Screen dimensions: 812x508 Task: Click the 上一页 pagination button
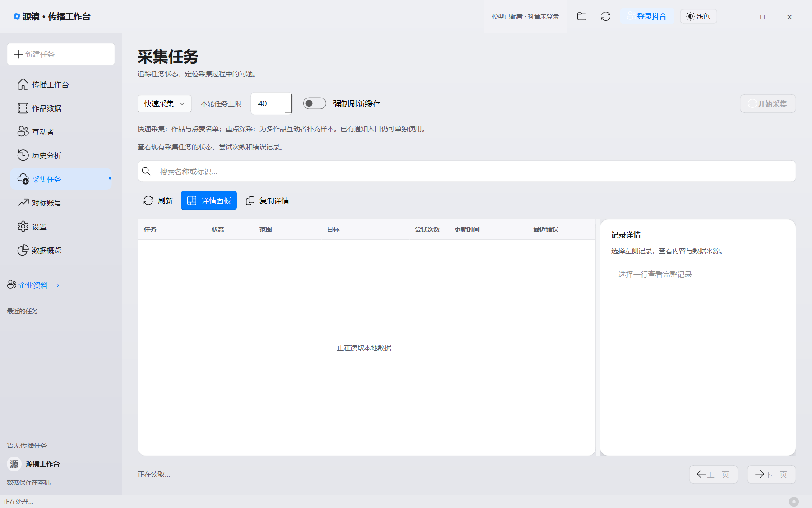pos(714,475)
